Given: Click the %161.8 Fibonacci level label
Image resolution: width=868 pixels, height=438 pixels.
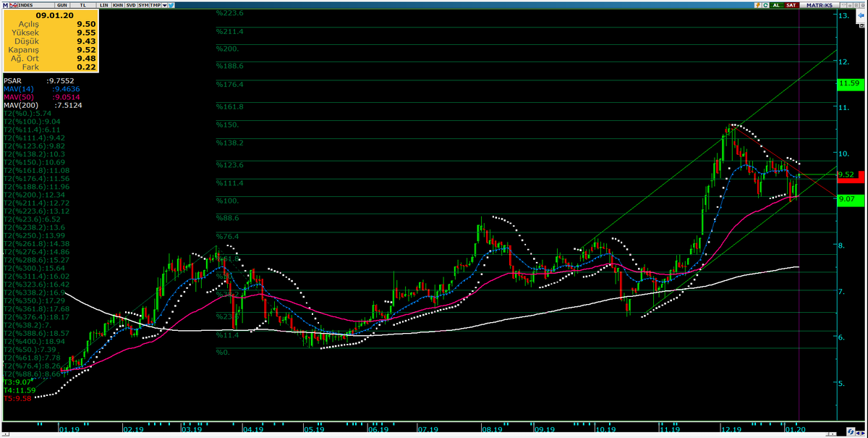Looking at the screenshot, I should (x=230, y=106).
